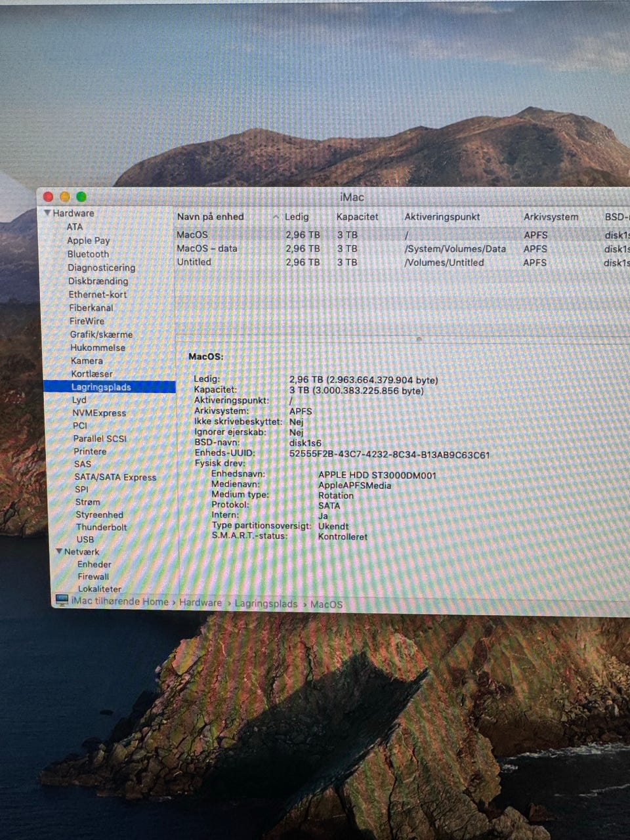Viewport: 630px width, 840px height.
Task: Select SAS in the sidebar
Action: 83,464
